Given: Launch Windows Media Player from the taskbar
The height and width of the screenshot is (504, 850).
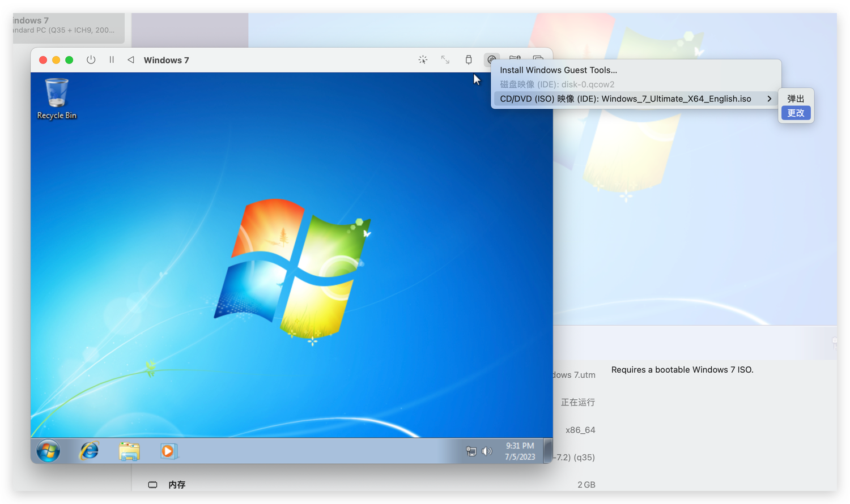Looking at the screenshot, I should tap(168, 451).
